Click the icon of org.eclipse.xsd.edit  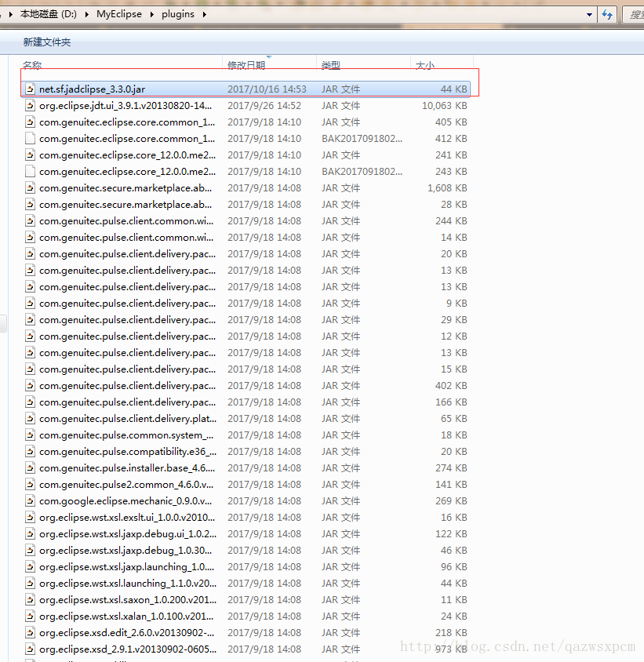click(x=30, y=632)
